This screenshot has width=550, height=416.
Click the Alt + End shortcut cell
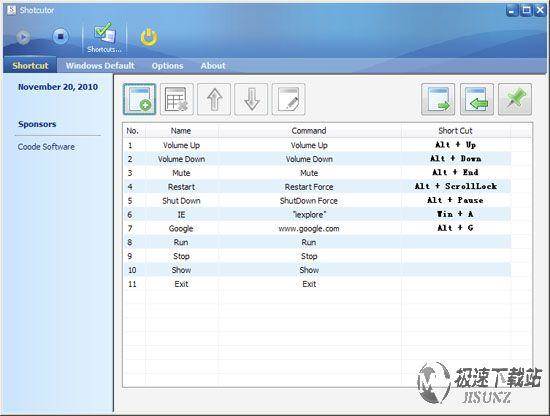coord(455,172)
